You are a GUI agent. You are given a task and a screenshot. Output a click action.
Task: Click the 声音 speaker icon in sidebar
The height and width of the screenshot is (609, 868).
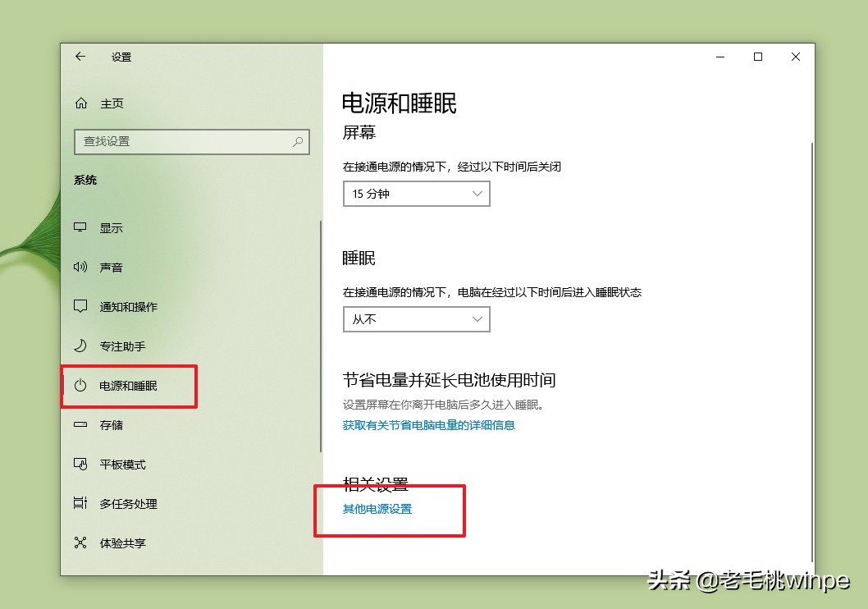point(80,267)
